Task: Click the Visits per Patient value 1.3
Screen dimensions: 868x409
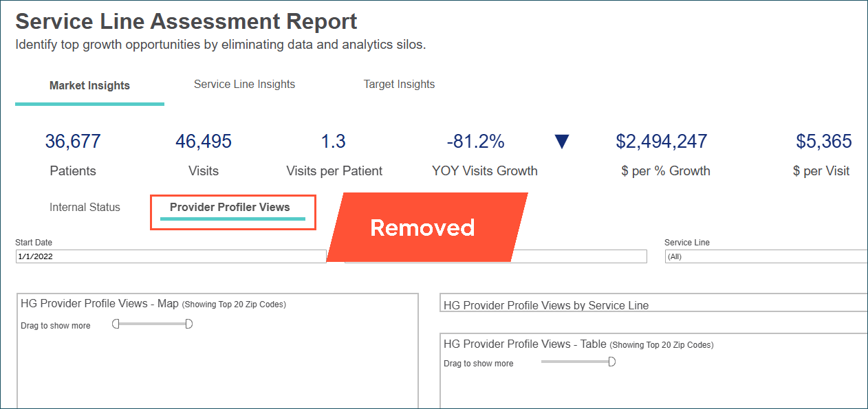Action: pyautogui.click(x=334, y=141)
